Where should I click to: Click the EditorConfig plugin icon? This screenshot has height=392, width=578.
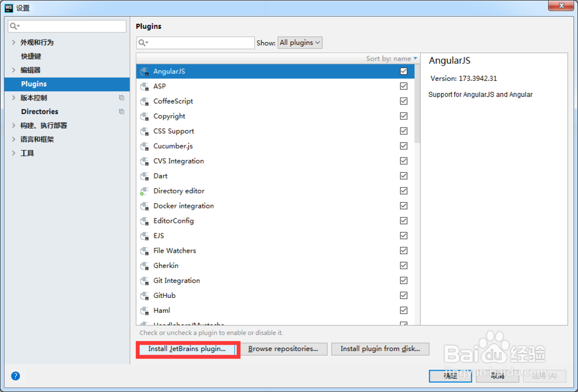tap(144, 221)
